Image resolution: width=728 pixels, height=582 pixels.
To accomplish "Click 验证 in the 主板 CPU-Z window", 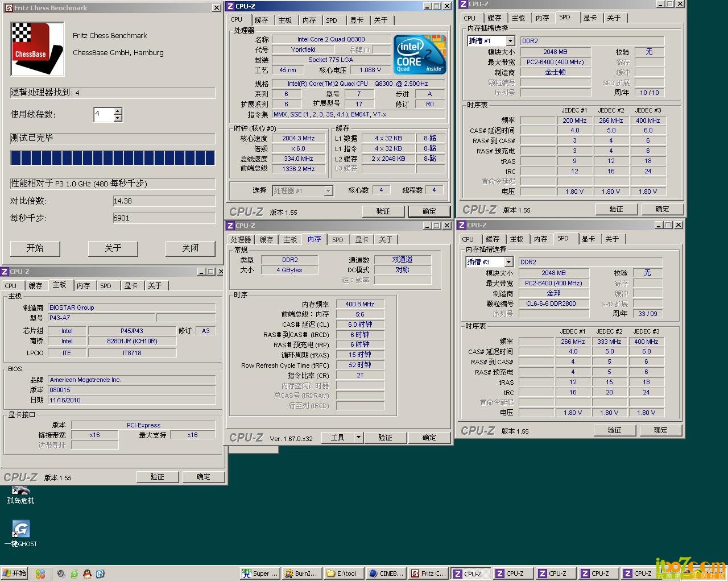I will tap(158, 477).
